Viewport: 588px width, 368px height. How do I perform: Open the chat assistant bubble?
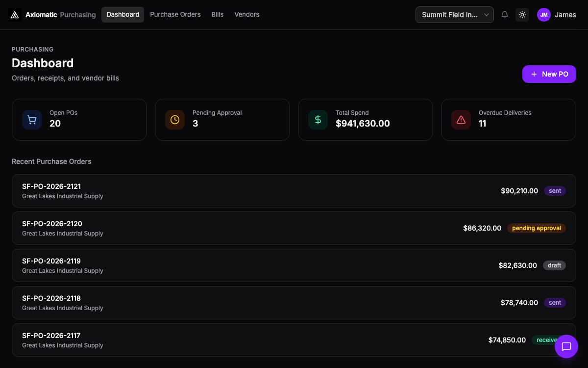(x=566, y=346)
